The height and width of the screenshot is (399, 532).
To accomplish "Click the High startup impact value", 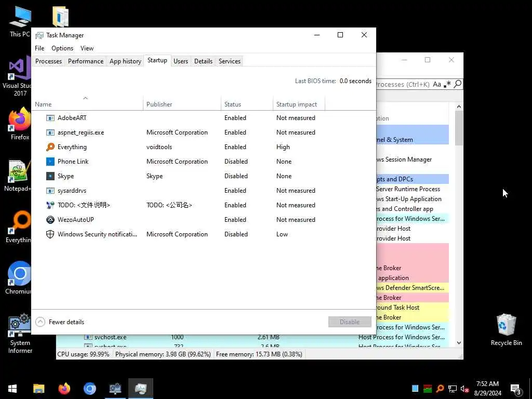I will tap(283, 147).
